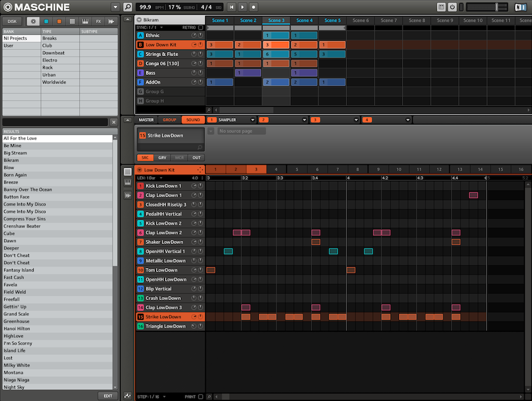Click the first knob of Kick LowDown 1
532x401 pixels.
click(194, 186)
